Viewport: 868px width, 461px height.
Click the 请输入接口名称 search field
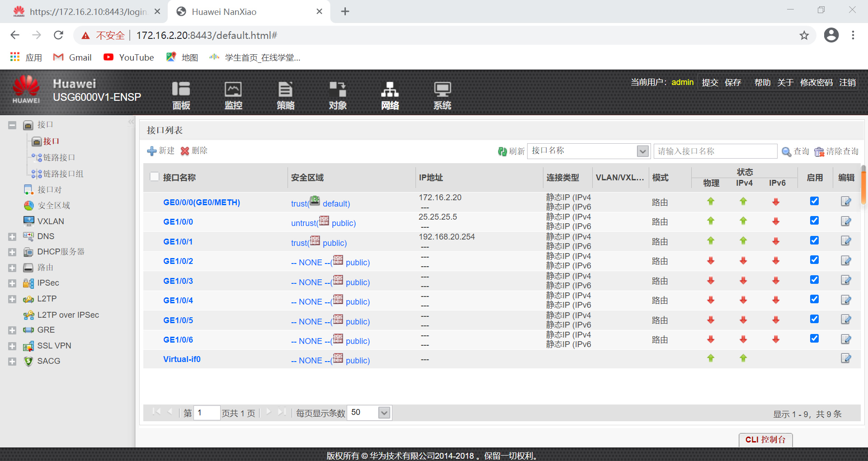tap(715, 151)
